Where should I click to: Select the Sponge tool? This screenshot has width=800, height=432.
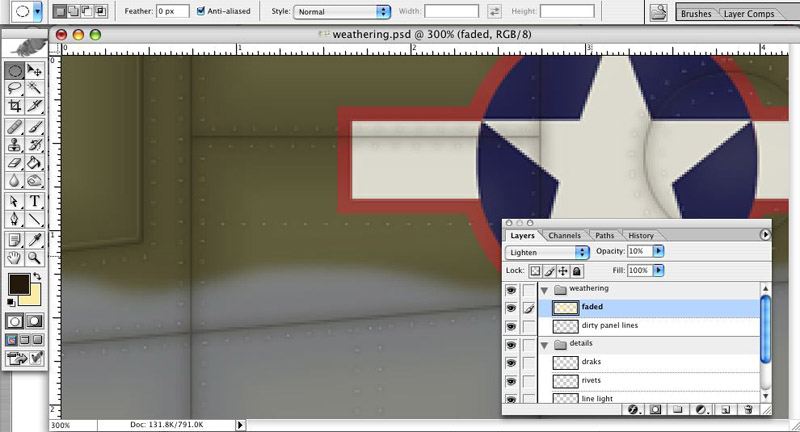click(34, 181)
